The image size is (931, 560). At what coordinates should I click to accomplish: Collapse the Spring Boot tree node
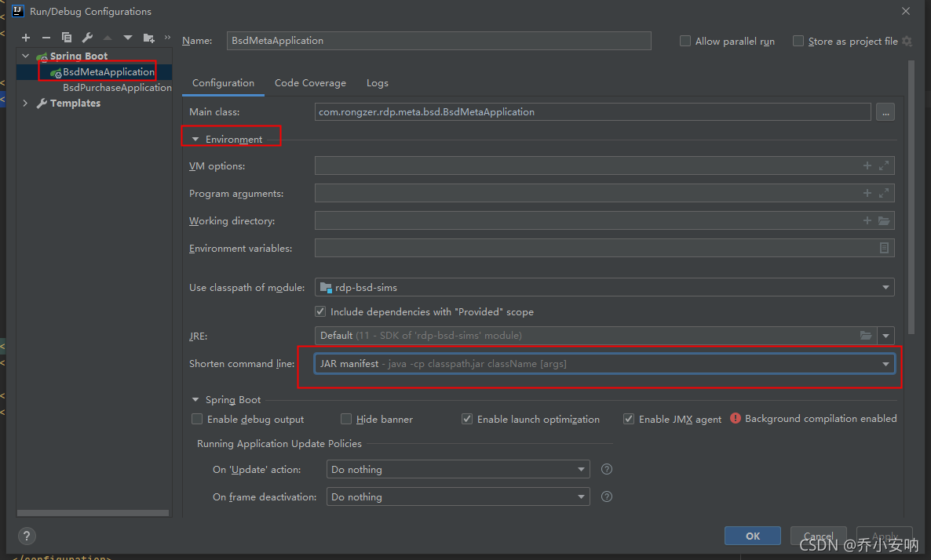tap(26, 56)
